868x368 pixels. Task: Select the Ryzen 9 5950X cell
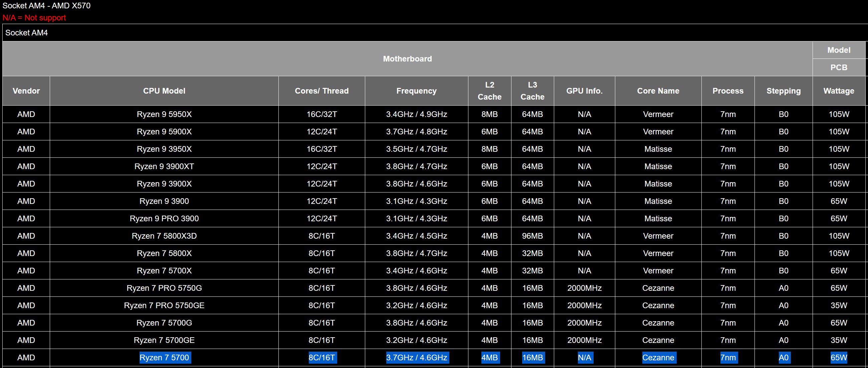tap(164, 114)
